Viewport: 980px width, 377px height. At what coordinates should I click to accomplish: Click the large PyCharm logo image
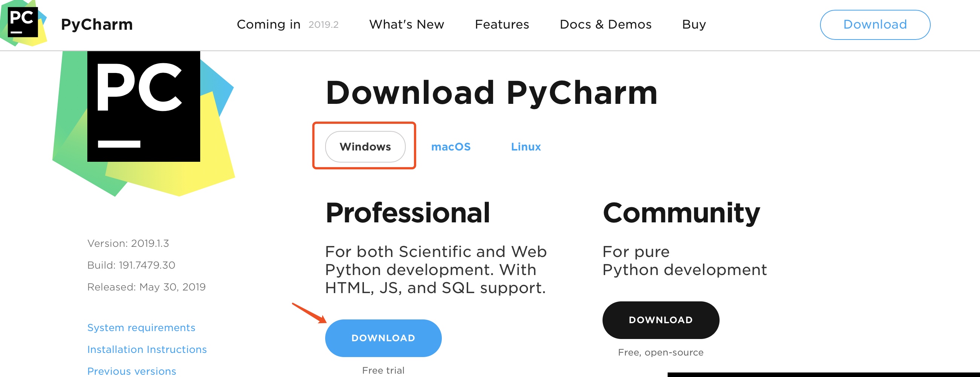pos(143,124)
